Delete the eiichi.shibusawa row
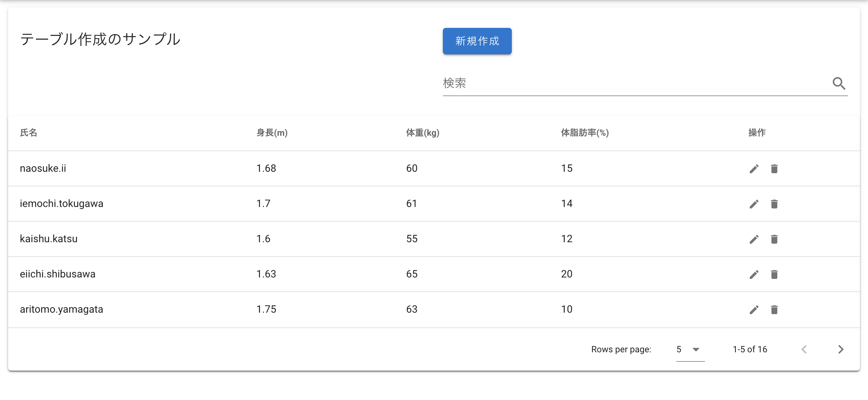This screenshot has height=400, width=868. pos(774,274)
